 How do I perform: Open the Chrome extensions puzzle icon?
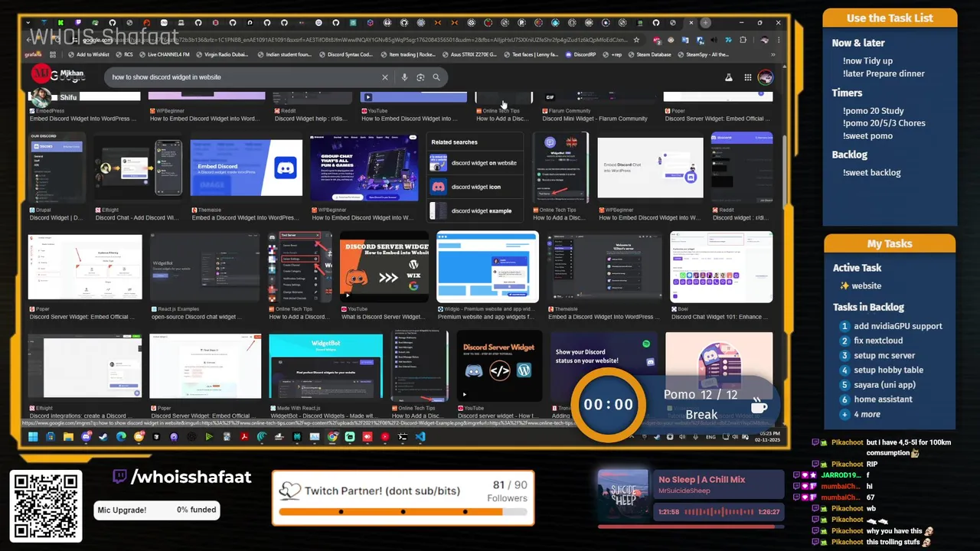pyautogui.click(x=743, y=40)
